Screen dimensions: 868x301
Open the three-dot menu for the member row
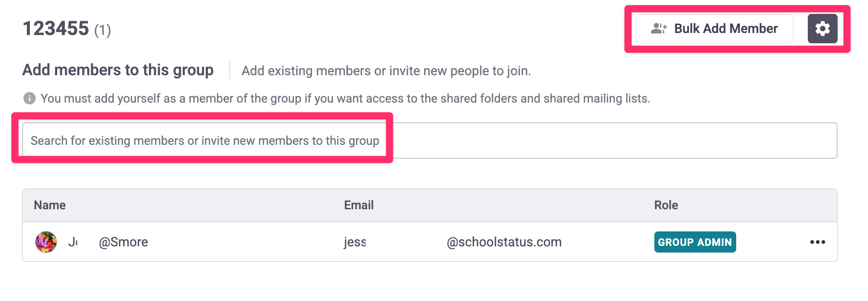tap(818, 242)
